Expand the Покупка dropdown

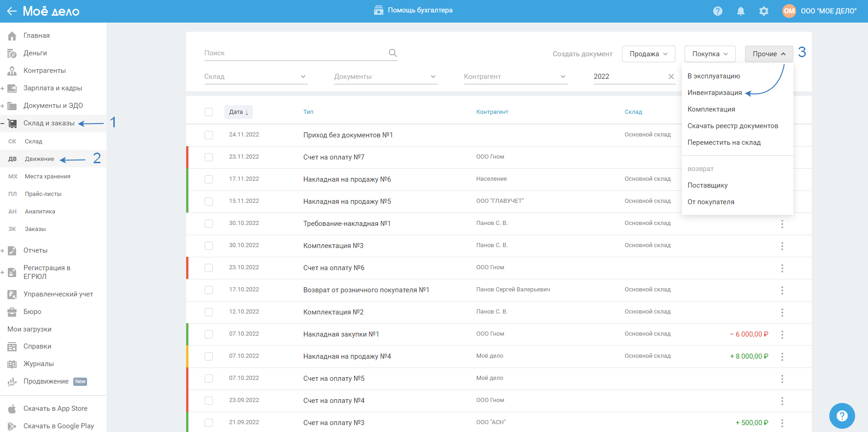[710, 54]
